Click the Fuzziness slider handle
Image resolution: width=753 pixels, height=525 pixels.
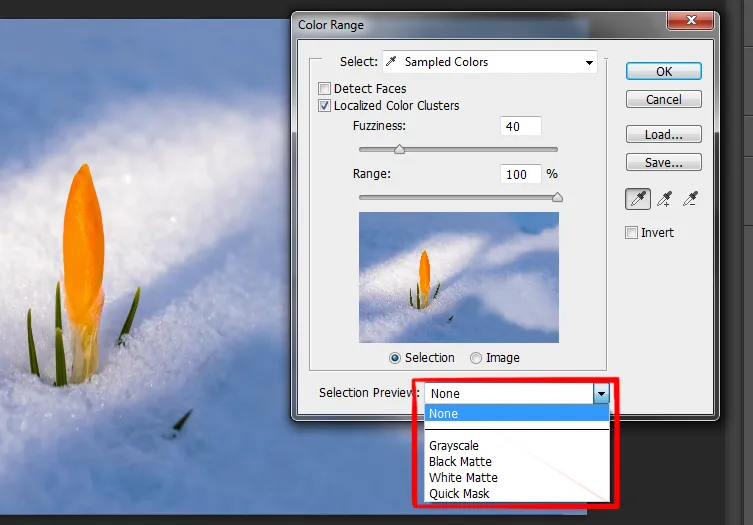[x=399, y=149]
